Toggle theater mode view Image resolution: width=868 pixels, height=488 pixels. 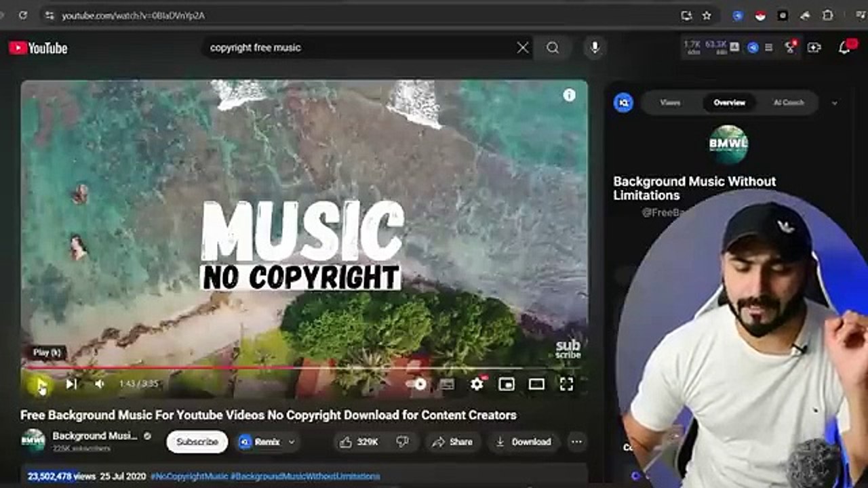coord(536,384)
